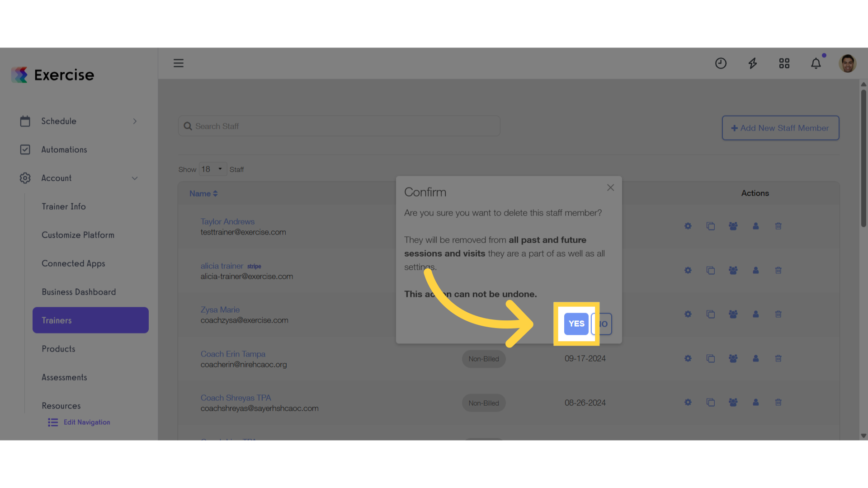Expand the Schedule menu chevron

tap(135, 121)
